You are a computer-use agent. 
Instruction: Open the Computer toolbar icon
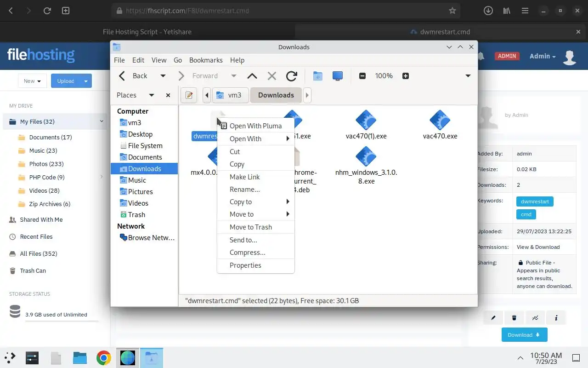(338, 76)
